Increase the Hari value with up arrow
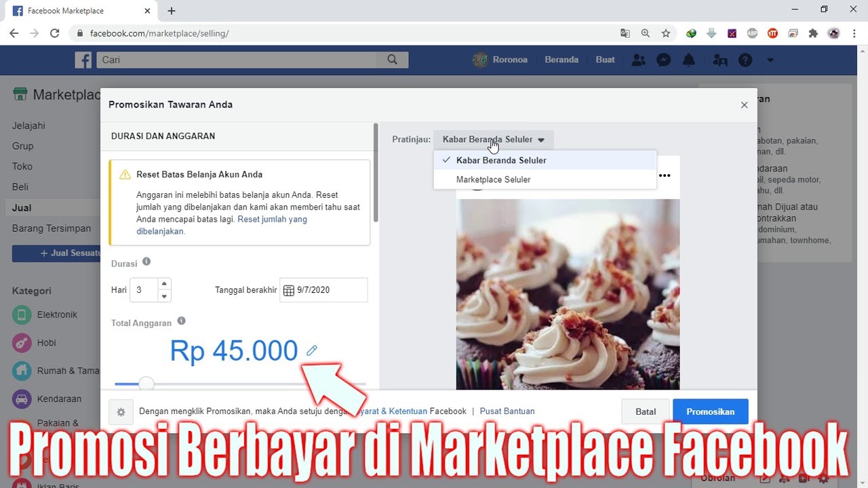The width and height of the screenshot is (868, 488). pyautogui.click(x=164, y=283)
